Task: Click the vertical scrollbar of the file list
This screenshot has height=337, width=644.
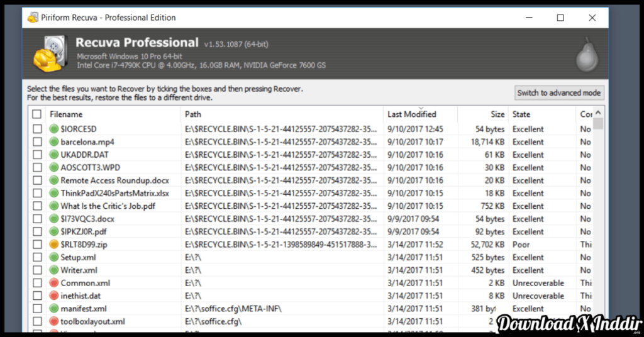Action: pos(598,220)
